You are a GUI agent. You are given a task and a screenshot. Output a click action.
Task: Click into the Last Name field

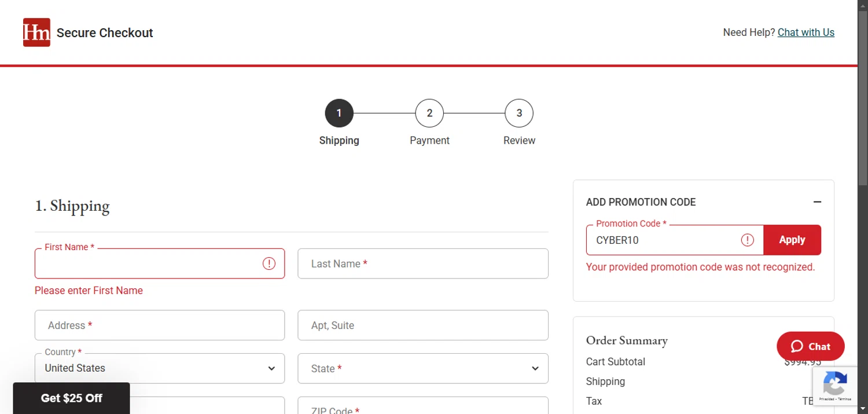coord(422,264)
